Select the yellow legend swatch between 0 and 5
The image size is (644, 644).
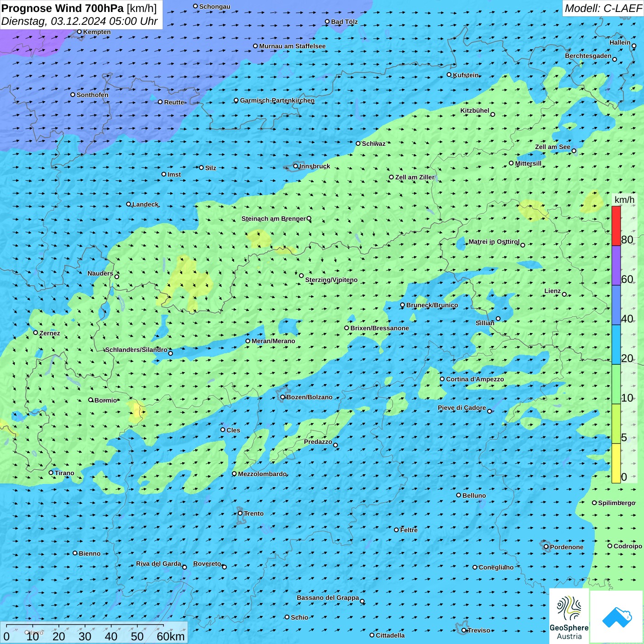[x=616, y=463]
